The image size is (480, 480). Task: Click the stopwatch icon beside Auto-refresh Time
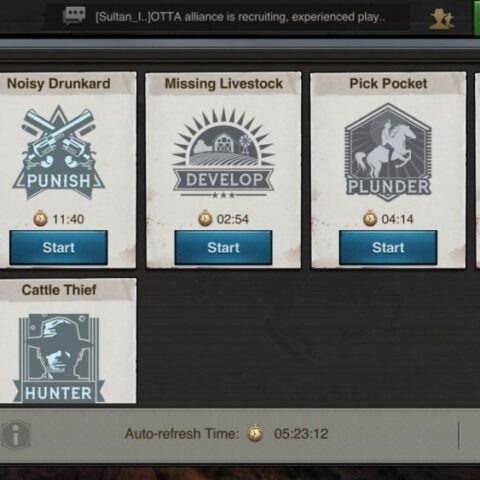click(255, 433)
